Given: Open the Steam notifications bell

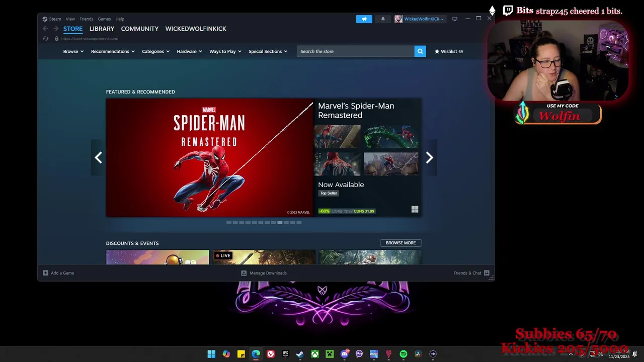Looking at the screenshot, I should [x=383, y=19].
